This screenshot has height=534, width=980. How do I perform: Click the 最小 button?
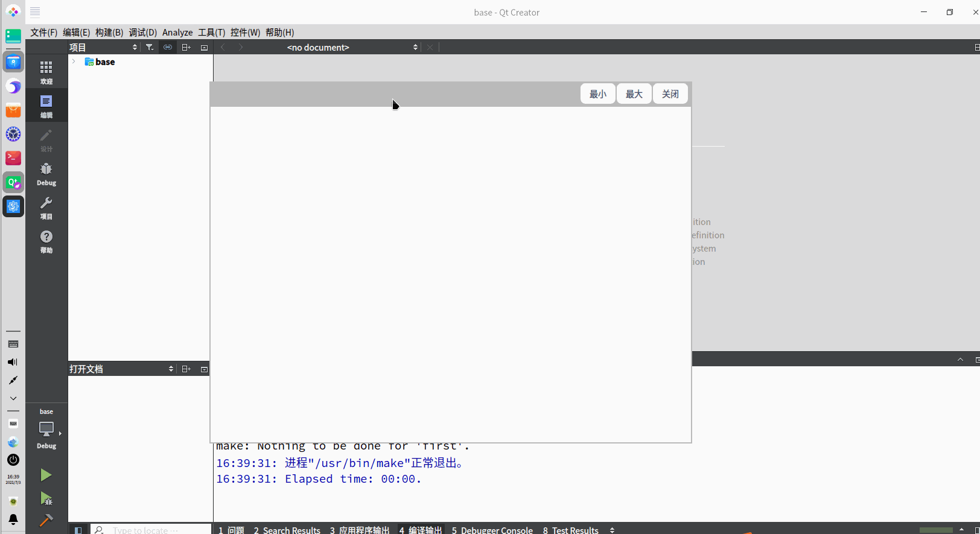598,94
